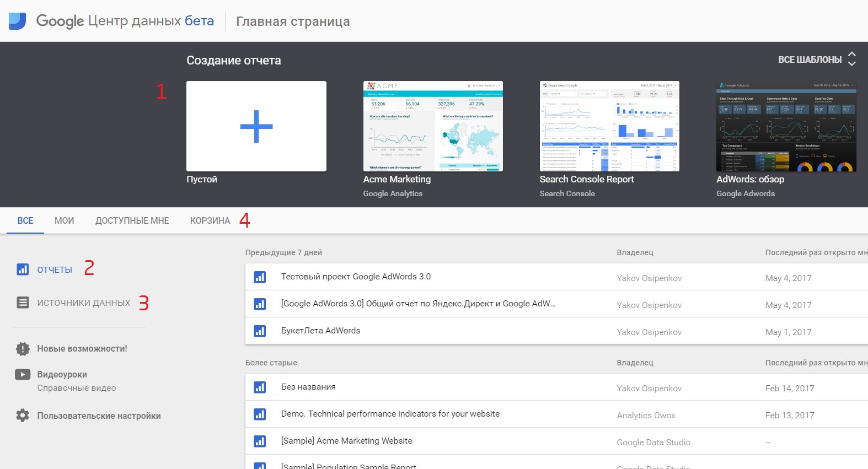Open Demo. Technical performance indicators for your website
This screenshot has height=469, width=868.
click(390, 414)
